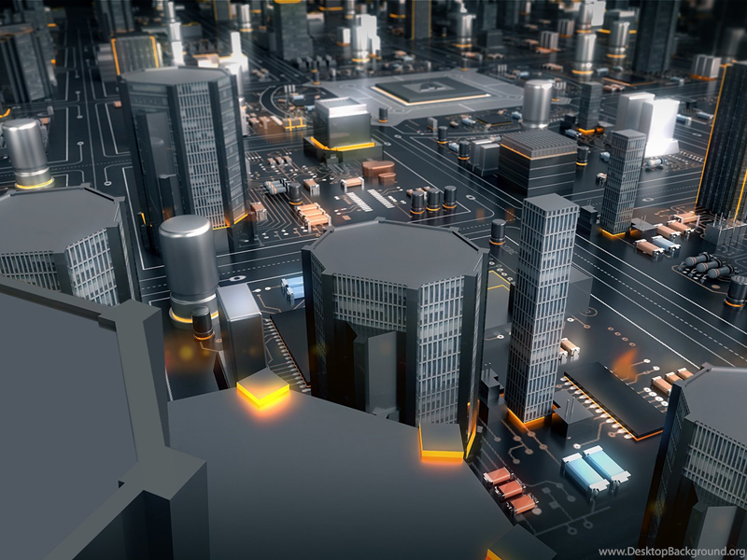747x560 pixels.
Task: Select the glowing orange block at bottom center
Action: 442,441
